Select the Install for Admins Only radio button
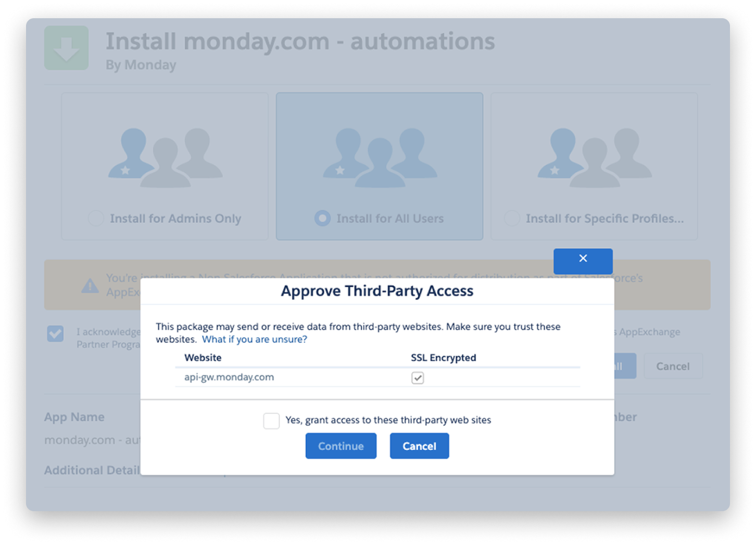756x545 pixels. pos(96,218)
